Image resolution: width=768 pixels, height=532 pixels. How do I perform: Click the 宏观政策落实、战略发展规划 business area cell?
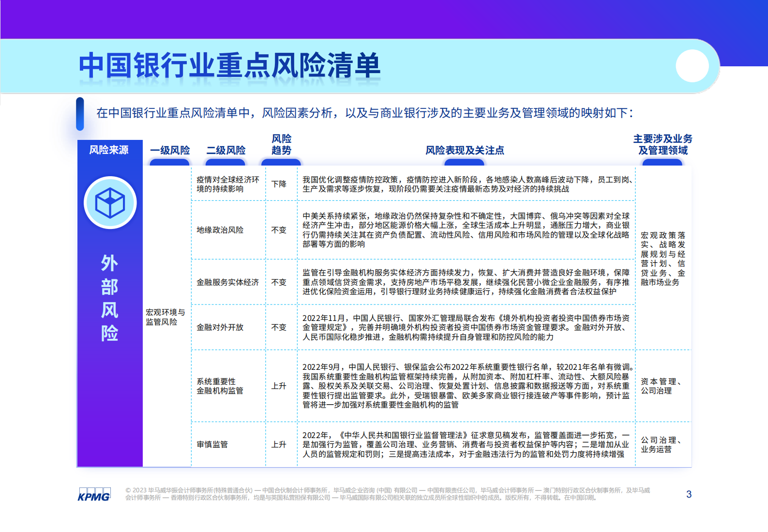pos(663,258)
